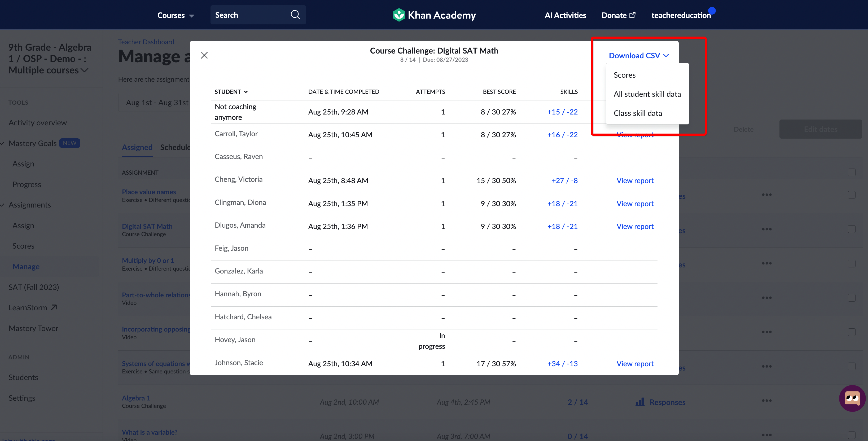Check the box for Part-to-whole relations assignment
The height and width of the screenshot is (441, 868).
point(852,298)
